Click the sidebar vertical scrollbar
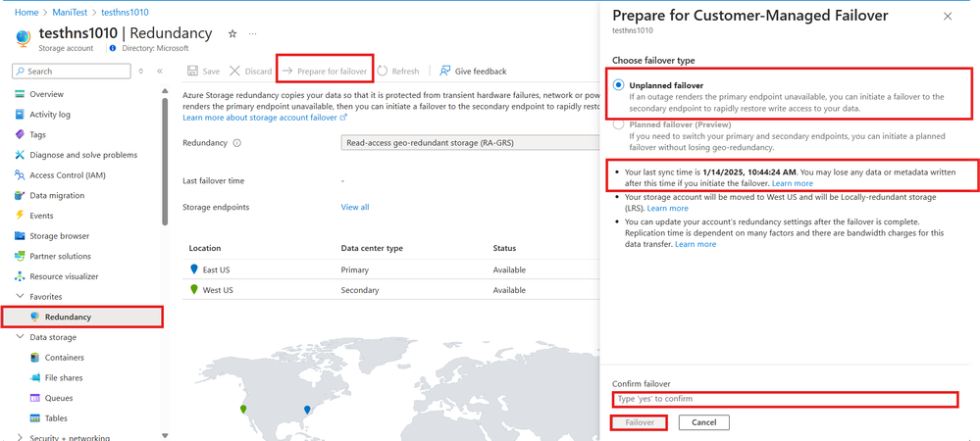This screenshot has width=980, height=441. point(165,161)
